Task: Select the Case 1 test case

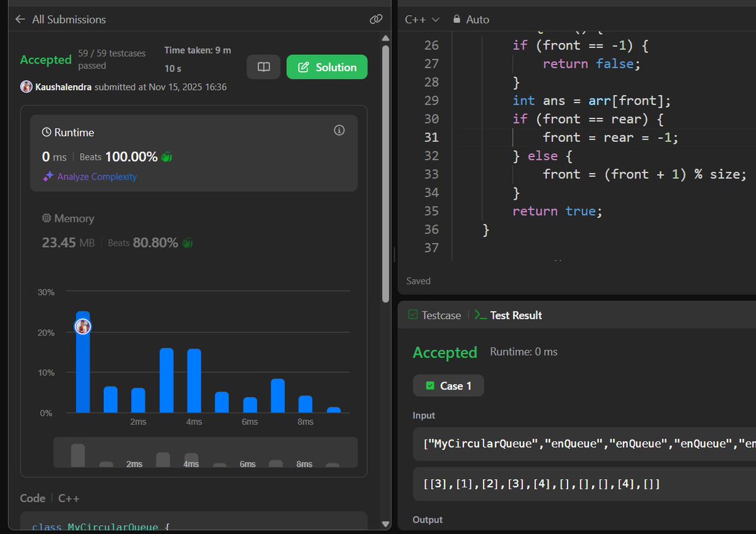Action: [448, 385]
